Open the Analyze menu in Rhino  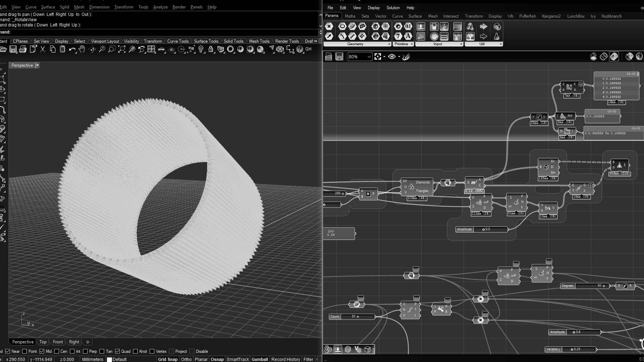click(160, 7)
